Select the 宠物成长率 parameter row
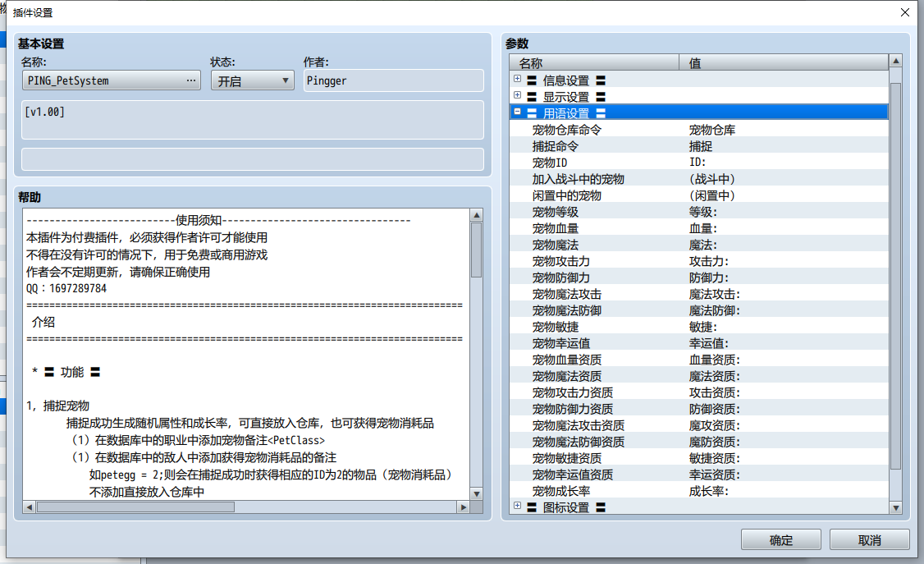Screen dimensions: 924x564 click(699, 491)
